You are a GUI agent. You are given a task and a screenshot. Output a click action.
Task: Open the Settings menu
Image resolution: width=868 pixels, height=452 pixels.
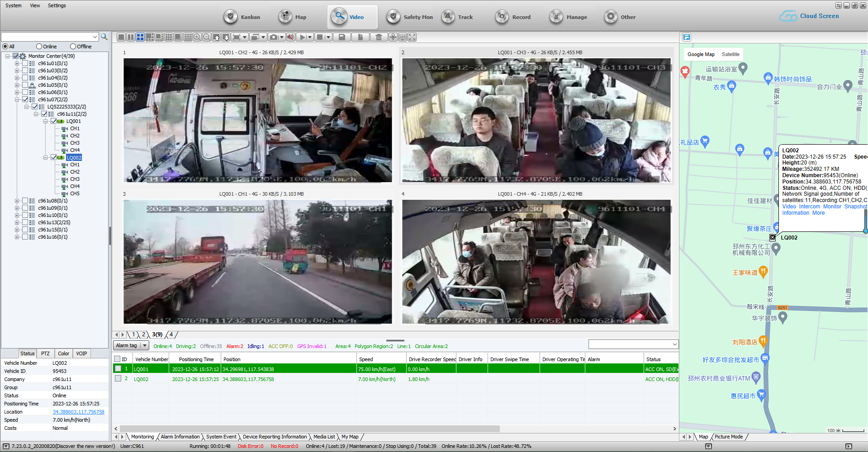57,5
